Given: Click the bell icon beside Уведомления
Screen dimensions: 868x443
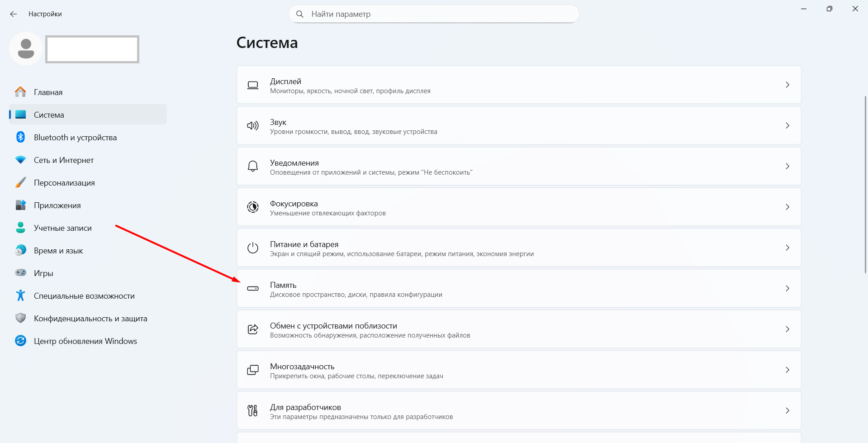Looking at the screenshot, I should coord(253,167).
